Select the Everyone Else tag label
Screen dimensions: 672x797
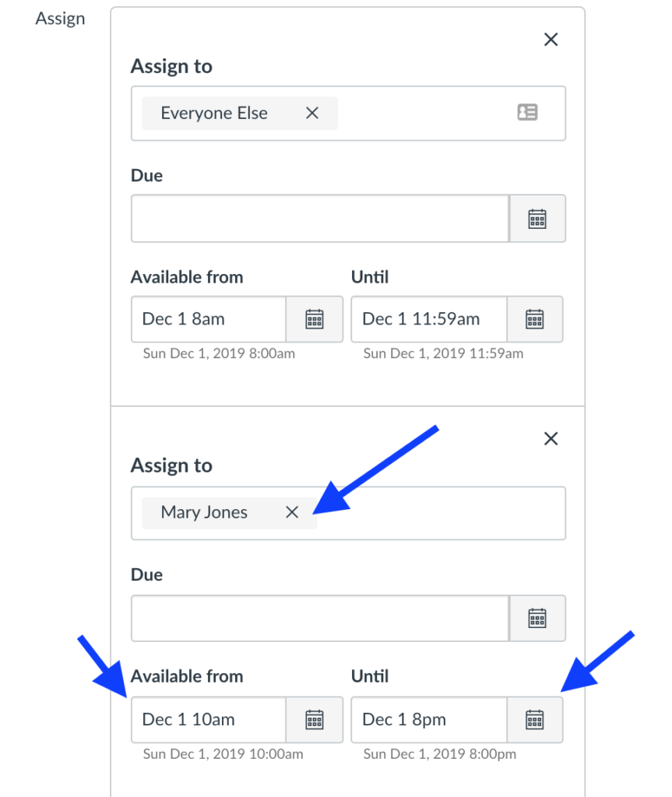214,114
